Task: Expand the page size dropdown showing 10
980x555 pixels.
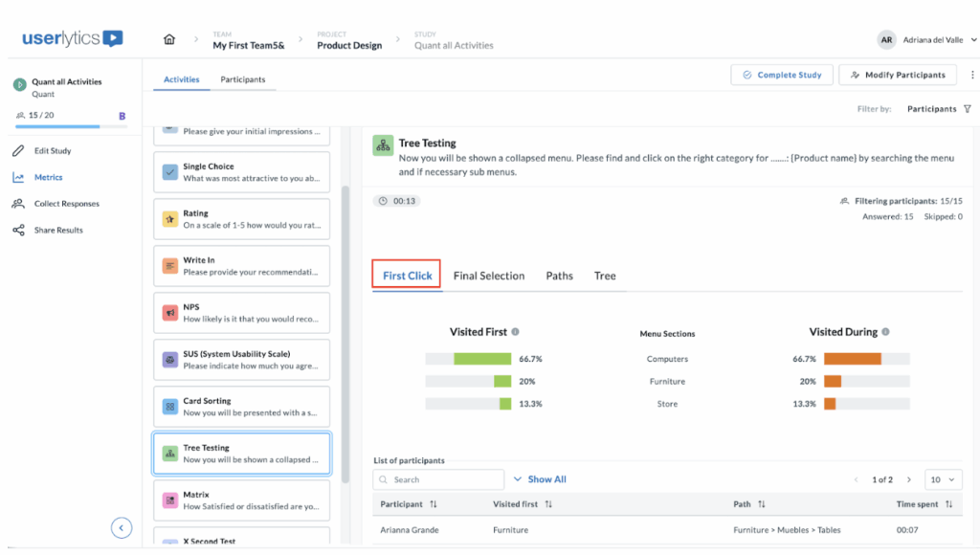Action: point(942,478)
